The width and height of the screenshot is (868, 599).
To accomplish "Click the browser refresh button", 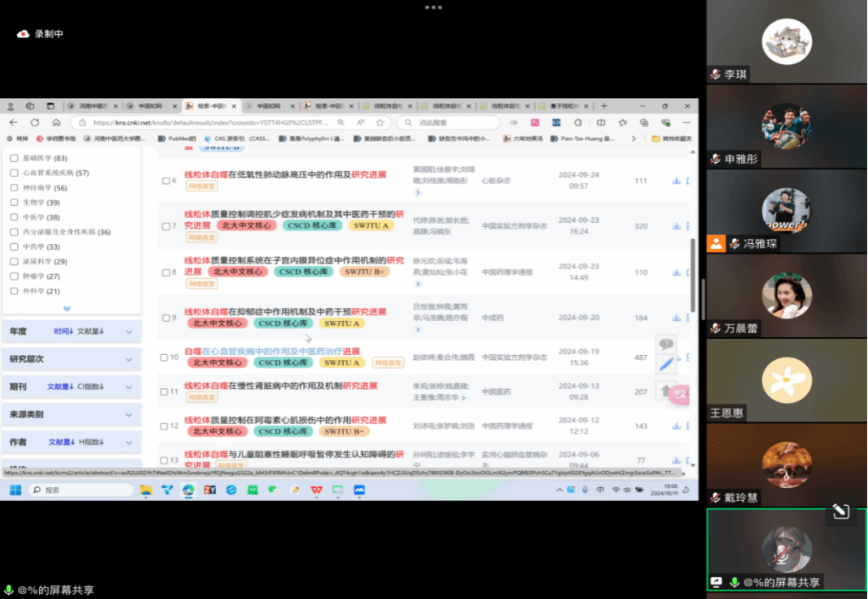I will pyautogui.click(x=35, y=122).
